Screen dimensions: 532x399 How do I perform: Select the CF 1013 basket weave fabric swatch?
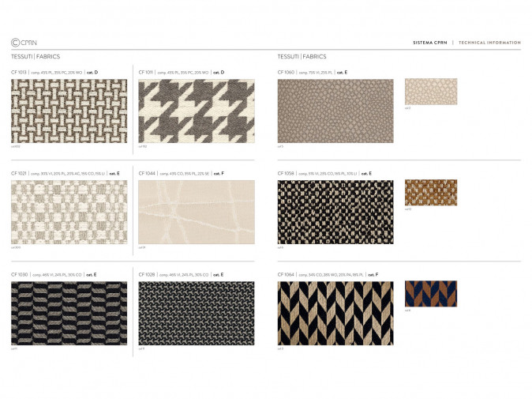69,111
